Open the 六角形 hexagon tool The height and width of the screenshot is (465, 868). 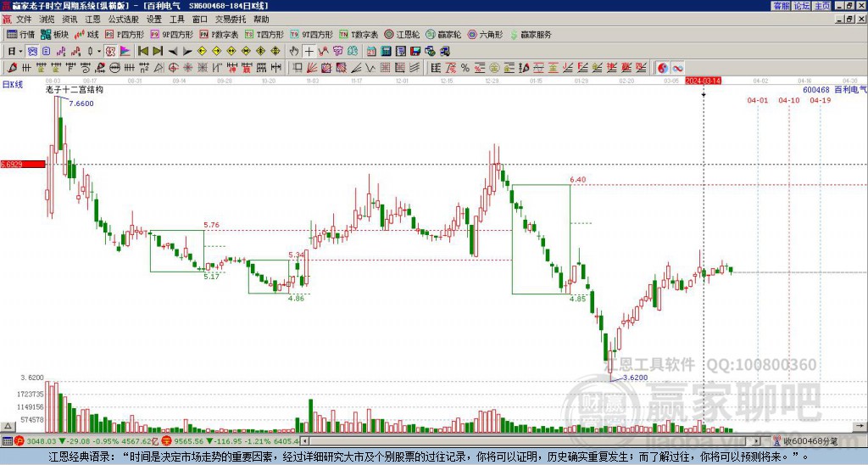[x=485, y=34]
